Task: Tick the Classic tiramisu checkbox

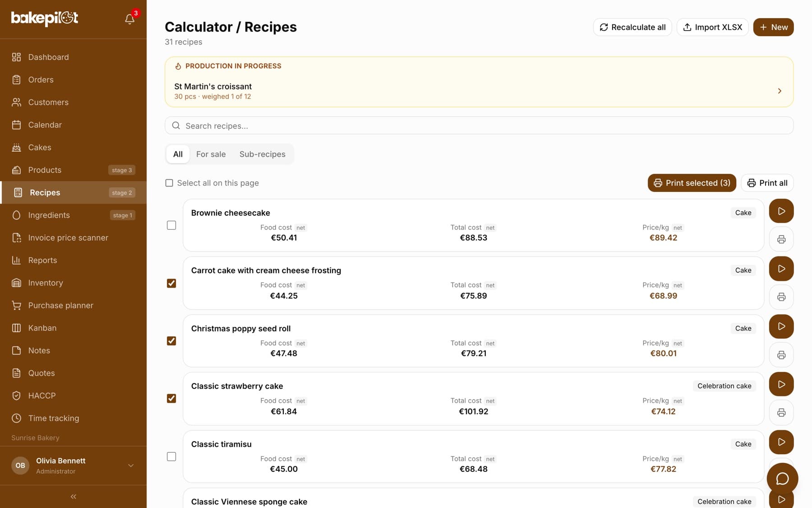Action: [x=171, y=457]
